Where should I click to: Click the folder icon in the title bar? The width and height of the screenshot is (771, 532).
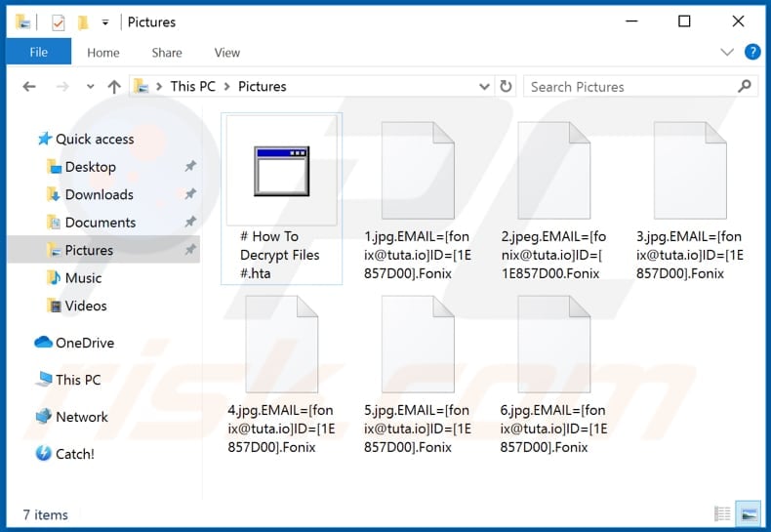(x=22, y=22)
